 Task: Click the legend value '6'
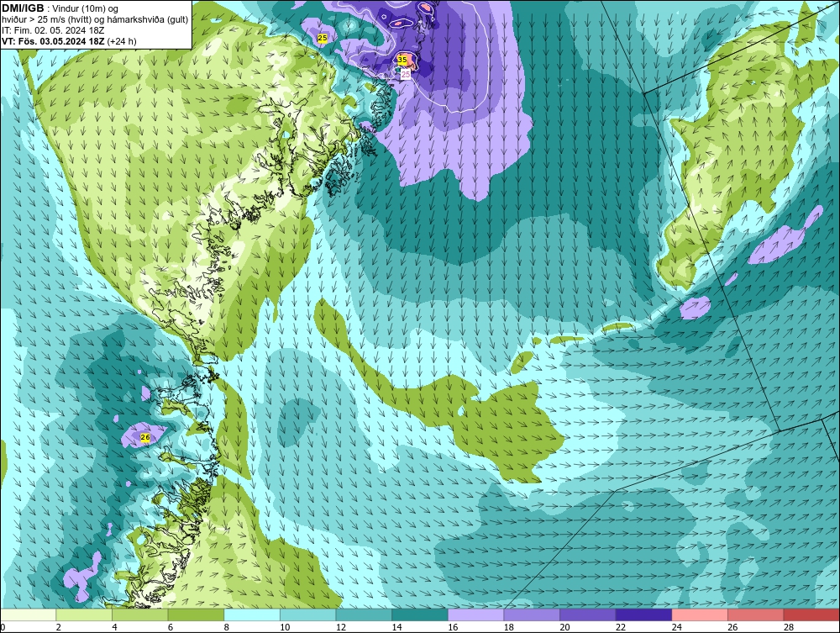coord(170,628)
